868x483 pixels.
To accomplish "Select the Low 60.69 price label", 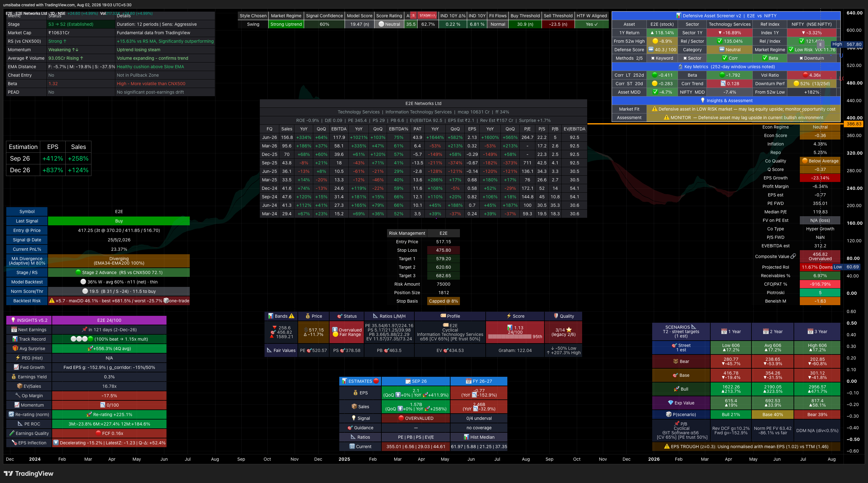I will [x=846, y=267].
